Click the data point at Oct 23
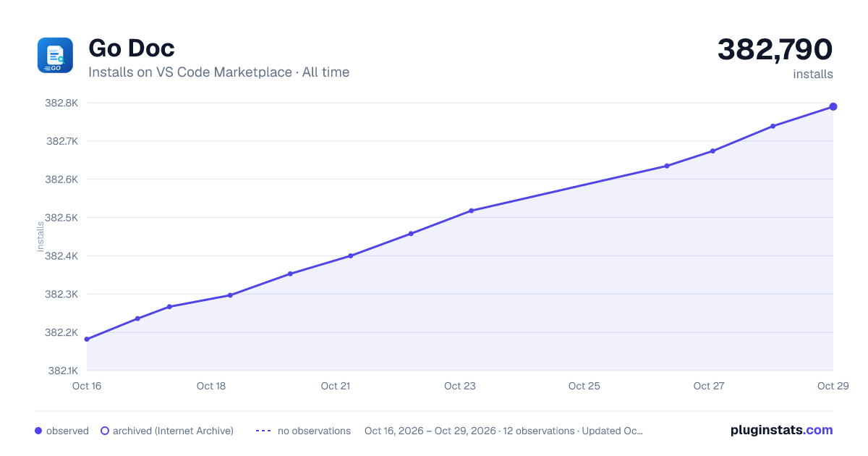This screenshot has height=456, width=868. tap(471, 211)
